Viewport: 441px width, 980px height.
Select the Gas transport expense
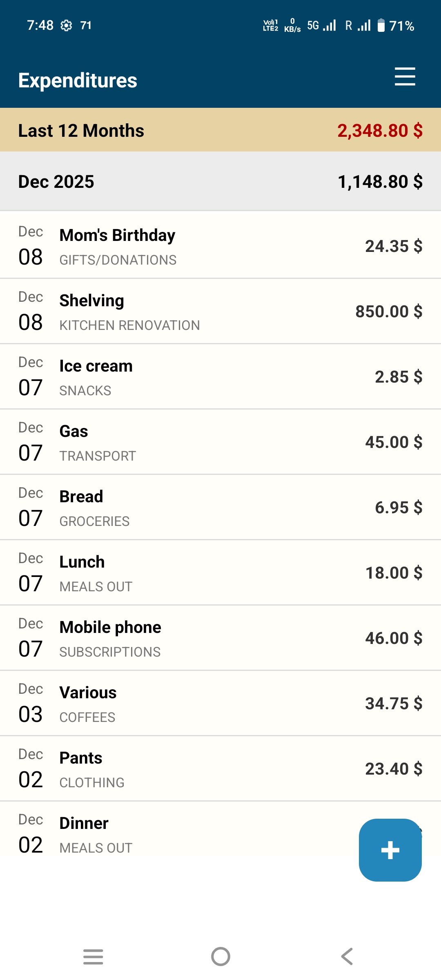220,442
